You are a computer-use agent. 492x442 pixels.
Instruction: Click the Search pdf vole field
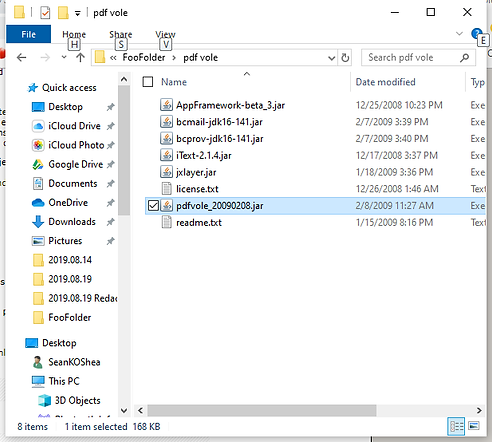(x=418, y=58)
